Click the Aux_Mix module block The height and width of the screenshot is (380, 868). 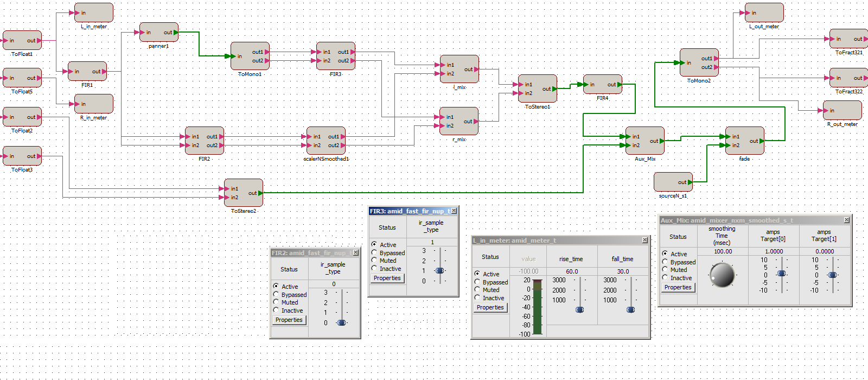point(645,141)
